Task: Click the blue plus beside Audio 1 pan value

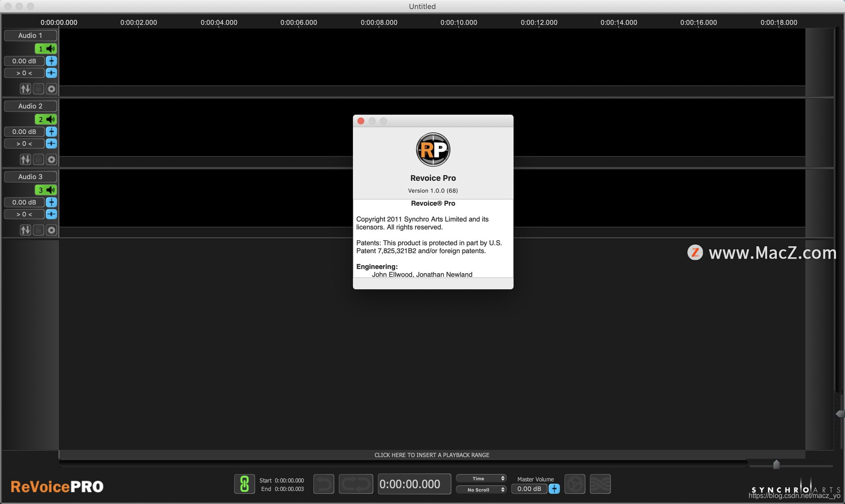Action: [x=51, y=73]
